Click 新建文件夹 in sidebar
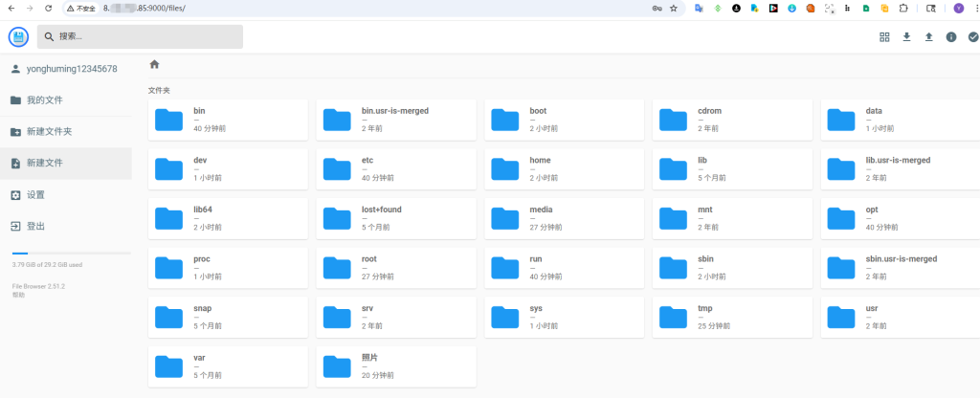Image resolution: width=980 pixels, height=398 pixels. [66, 132]
